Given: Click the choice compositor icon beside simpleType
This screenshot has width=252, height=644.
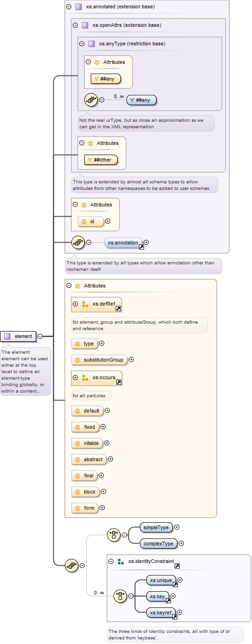Looking at the screenshot, I should pyautogui.click(x=113, y=535).
